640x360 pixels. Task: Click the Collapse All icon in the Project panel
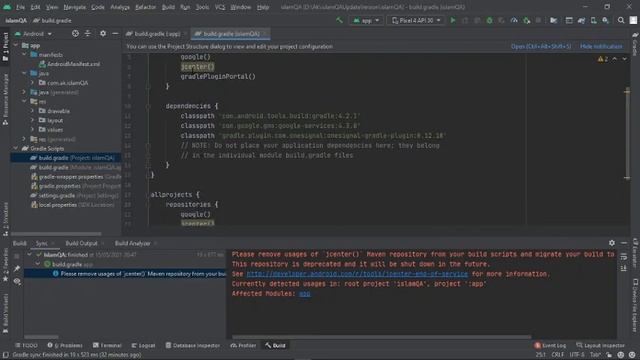[88, 33]
